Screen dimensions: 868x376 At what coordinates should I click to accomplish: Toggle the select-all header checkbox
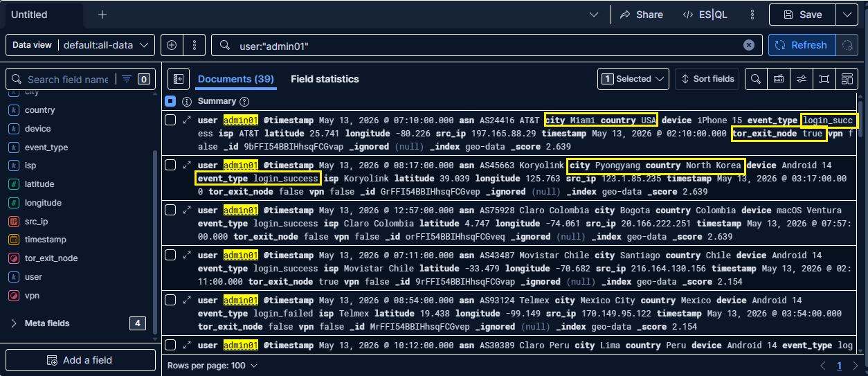[170, 101]
